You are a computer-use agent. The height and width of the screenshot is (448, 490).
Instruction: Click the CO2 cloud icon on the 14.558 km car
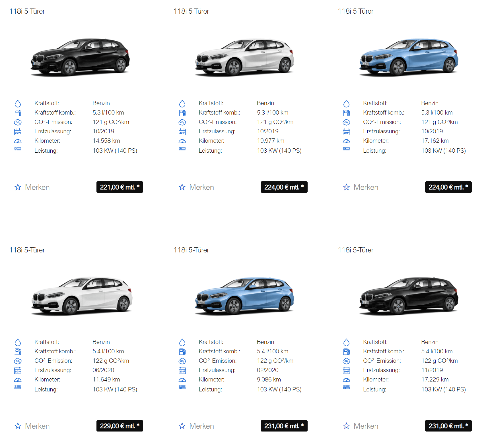pos(18,122)
